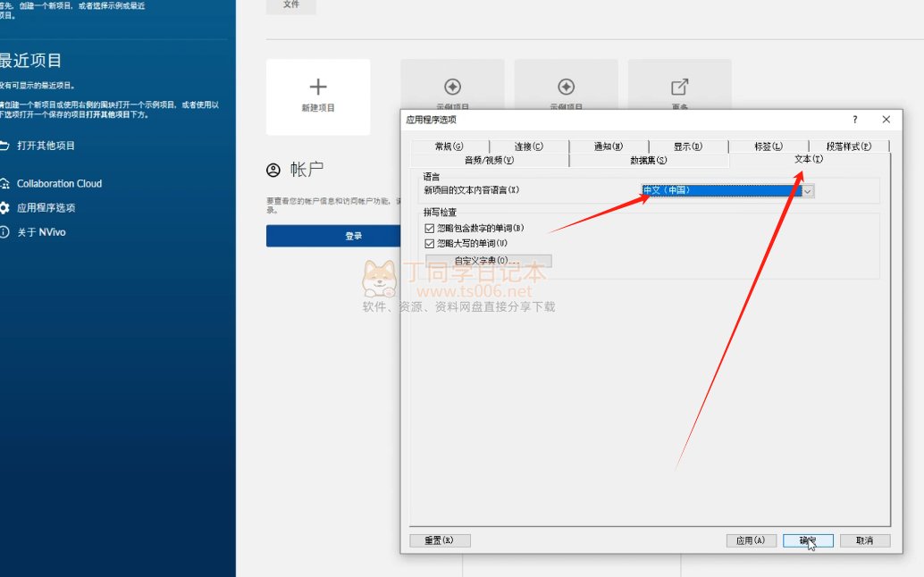The height and width of the screenshot is (577, 924).
Task: Open the 数据集 tab
Action: coord(648,160)
